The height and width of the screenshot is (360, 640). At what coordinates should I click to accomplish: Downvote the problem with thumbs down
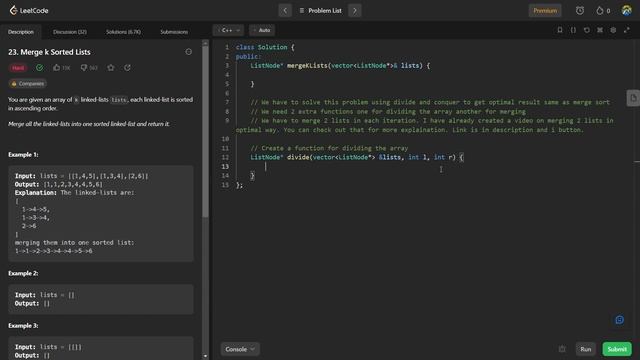tap(89, 68)
